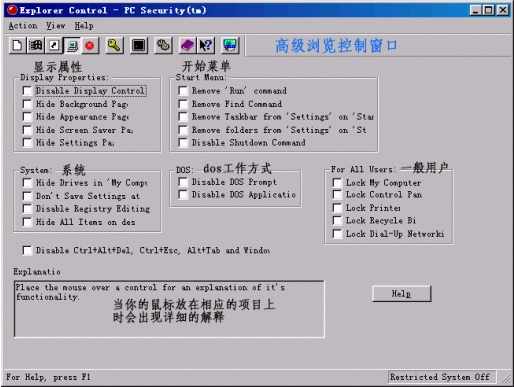Viewport: 514px width, 387px height.
Task: Click the question-mark pointer help icon
Action: [x=206, y=45]
